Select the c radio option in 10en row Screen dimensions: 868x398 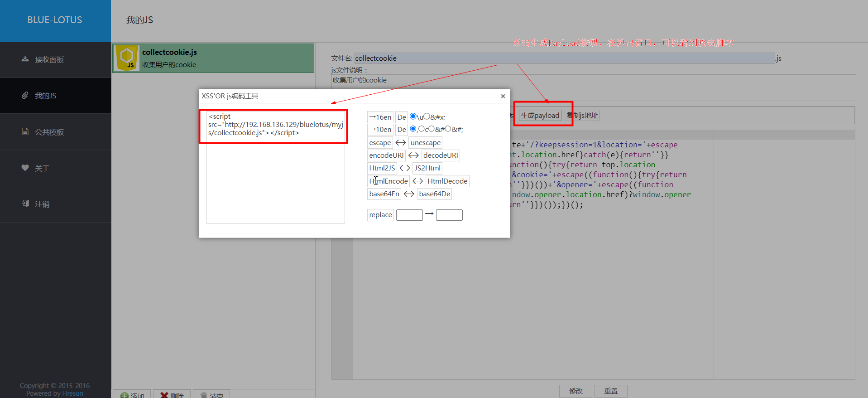pos(421,129)
